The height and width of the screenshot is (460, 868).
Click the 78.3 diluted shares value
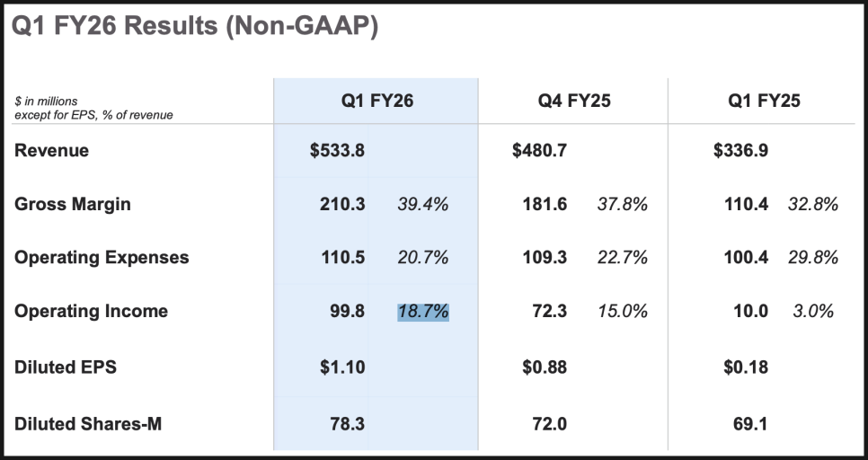click(347, 423)
